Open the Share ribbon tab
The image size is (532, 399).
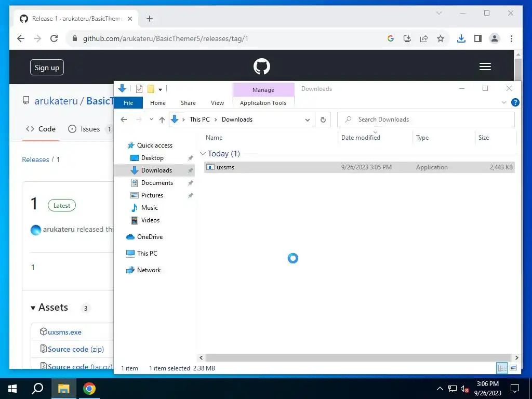coord(188,103)
